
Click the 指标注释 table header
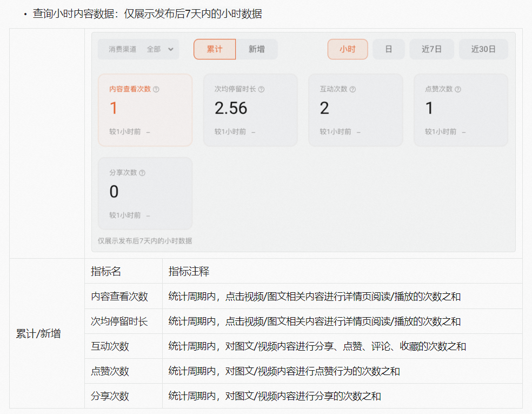tap(189, 271)
